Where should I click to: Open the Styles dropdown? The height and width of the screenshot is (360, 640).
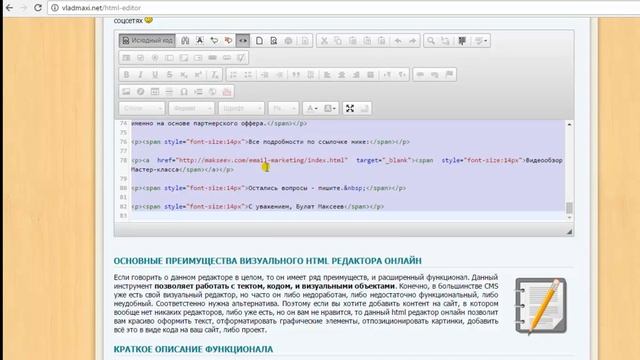coord(142,108)
